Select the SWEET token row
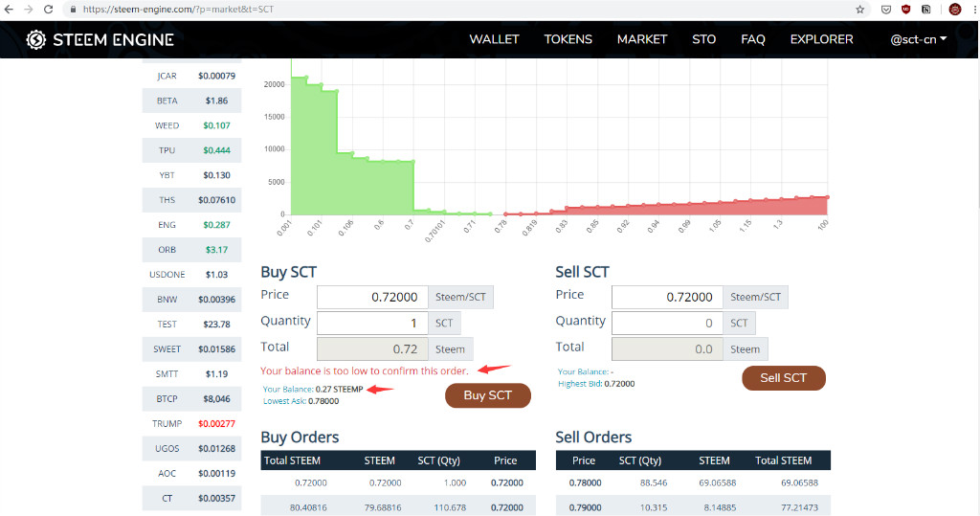980x516 pixels. click(191, 349)
